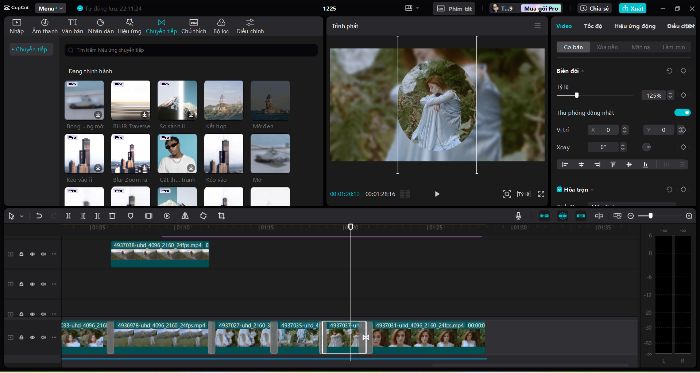Image resolution: width=700 pixels, height=373 pixels.
Task: Click the Chia sẻ share button
Action: point(594,8)
